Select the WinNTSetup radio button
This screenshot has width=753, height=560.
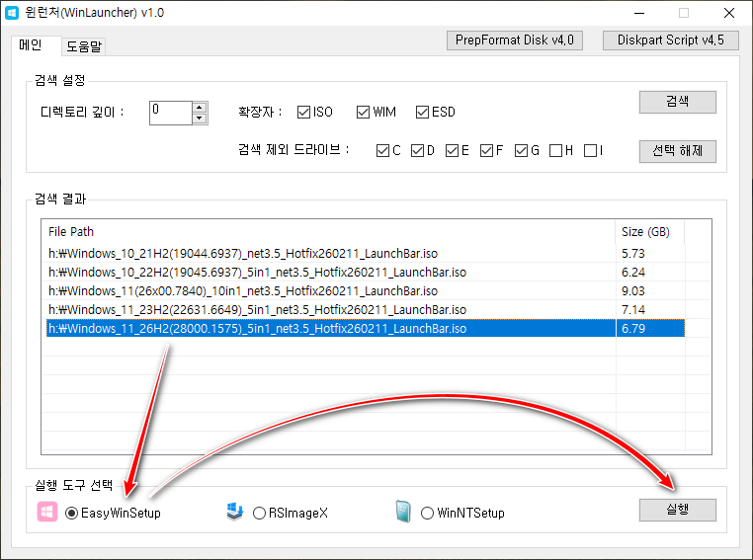428,513
